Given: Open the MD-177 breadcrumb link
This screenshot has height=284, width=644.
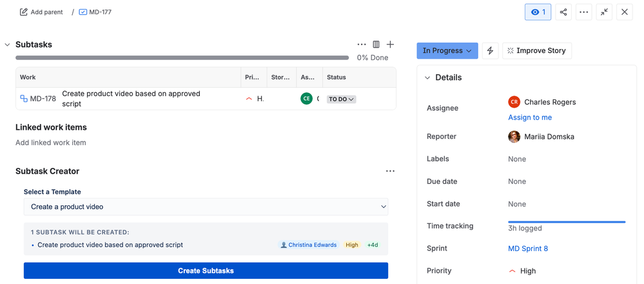Looking at the screenshot, I should pos(100,12).
